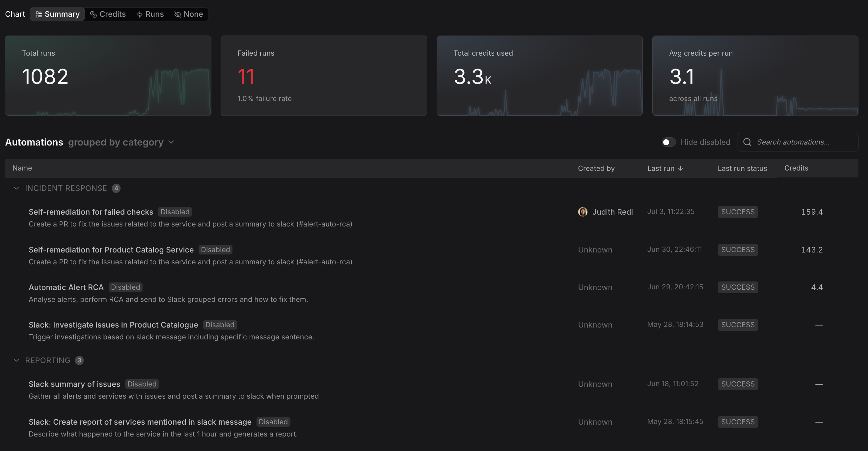The image size is (868, 451).
Task: Toggle the Hide disabled switch
Action: click(x=668, y=142)
